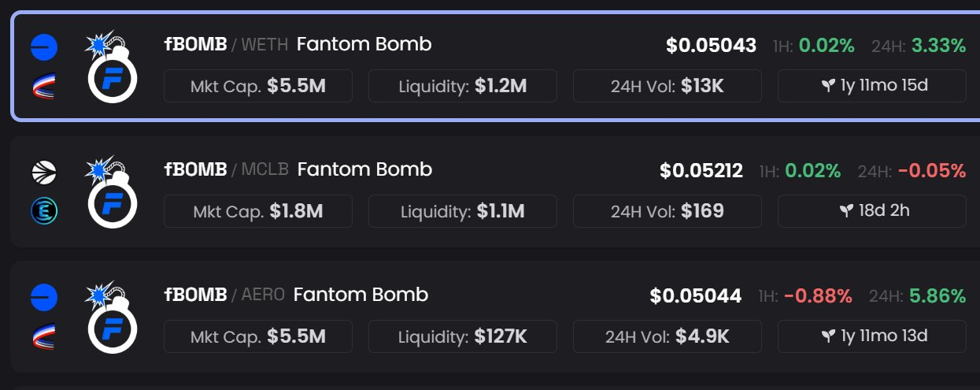This screenshot has height=390, width=980.
Task: Click the Base chain icon in the fBOMB/WETH row
Action: click(44, 47)
